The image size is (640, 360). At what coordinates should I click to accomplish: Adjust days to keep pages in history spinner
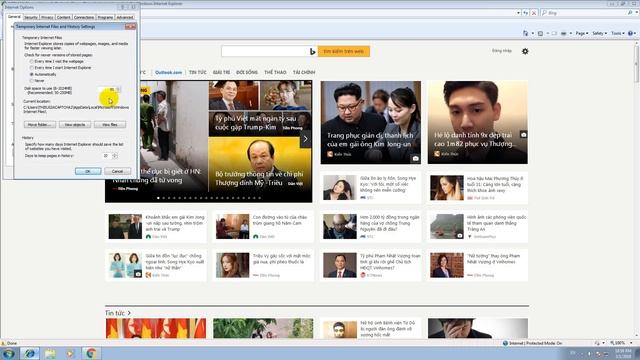click(115, 156)
